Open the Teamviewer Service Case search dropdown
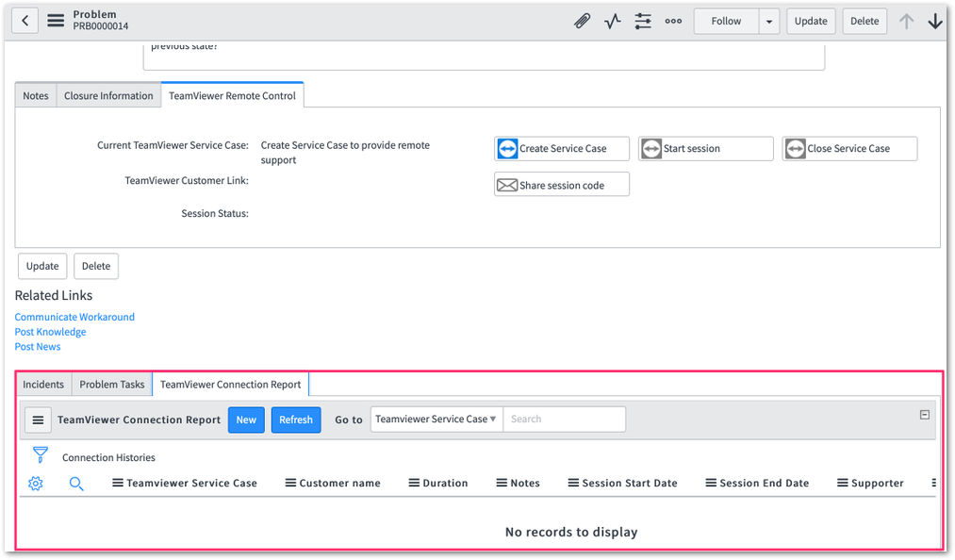The height and width of the screenshot is (560, 955). pos(436,420)
